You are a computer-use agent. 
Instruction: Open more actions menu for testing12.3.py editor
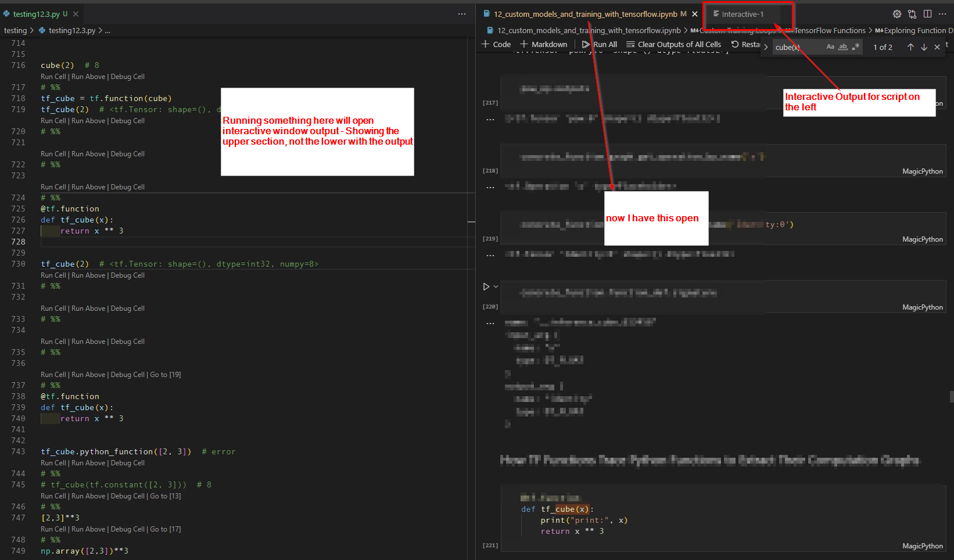pyautogui.click(x=461, y=14)
